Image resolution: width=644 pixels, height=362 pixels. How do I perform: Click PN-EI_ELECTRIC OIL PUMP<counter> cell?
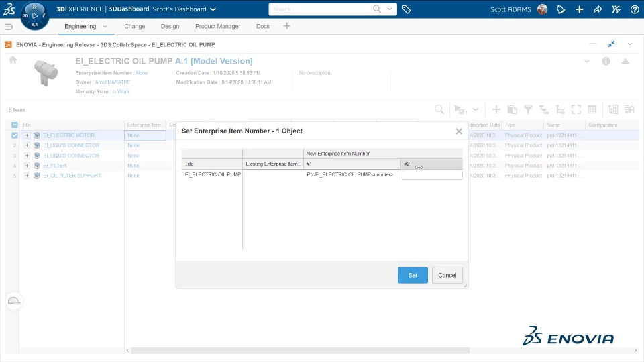coord(350,174)
